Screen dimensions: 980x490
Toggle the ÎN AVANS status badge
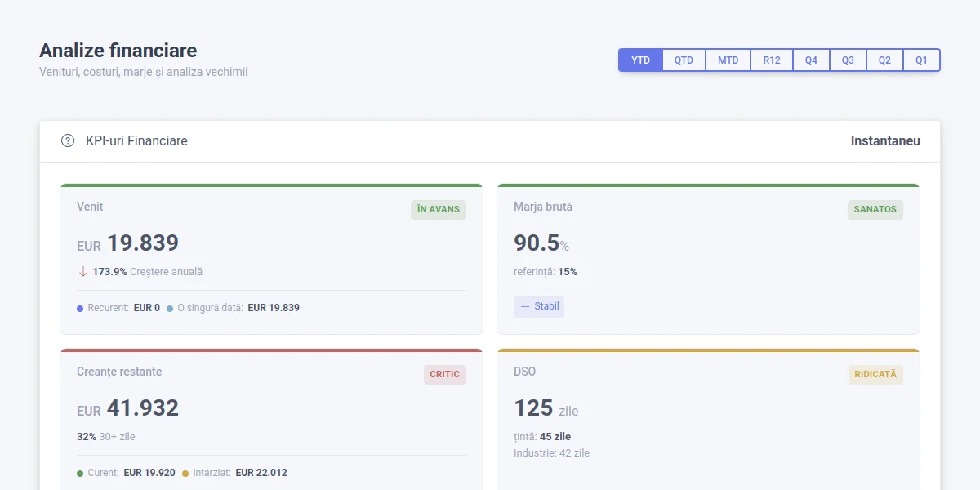pos(438,209)
